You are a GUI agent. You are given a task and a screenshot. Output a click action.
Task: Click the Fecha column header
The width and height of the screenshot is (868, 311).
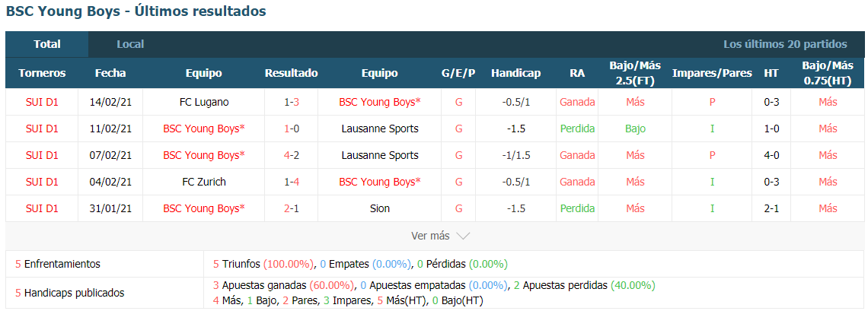point(110,73)
